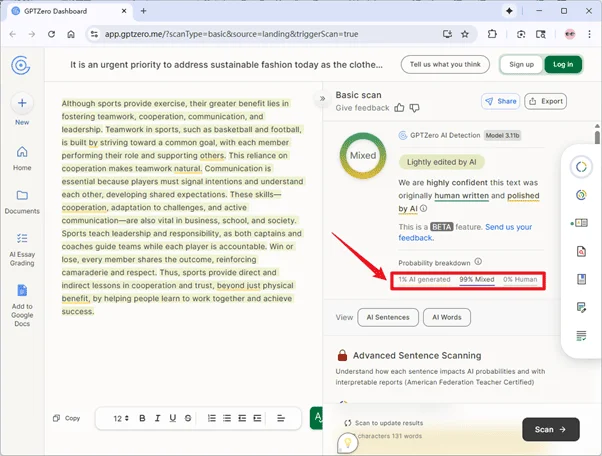Go to the browser home page
This screenshot has height=456, width=602.
71,34
